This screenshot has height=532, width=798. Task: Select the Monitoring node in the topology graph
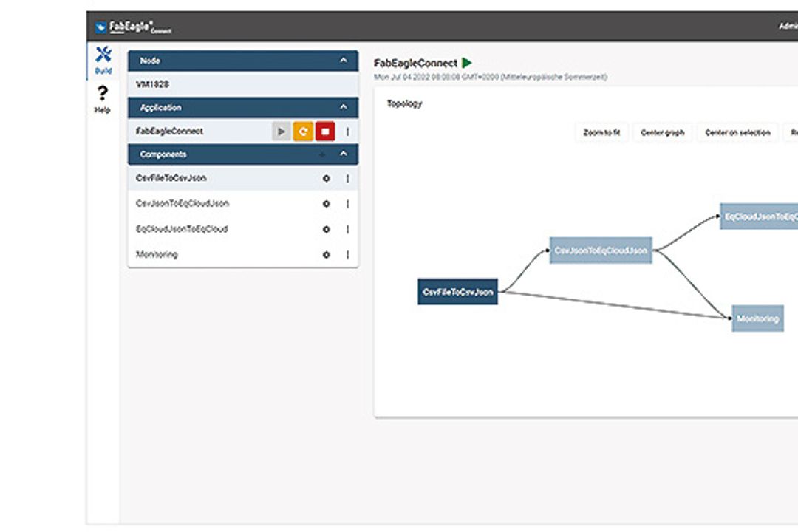coord(758,318)
